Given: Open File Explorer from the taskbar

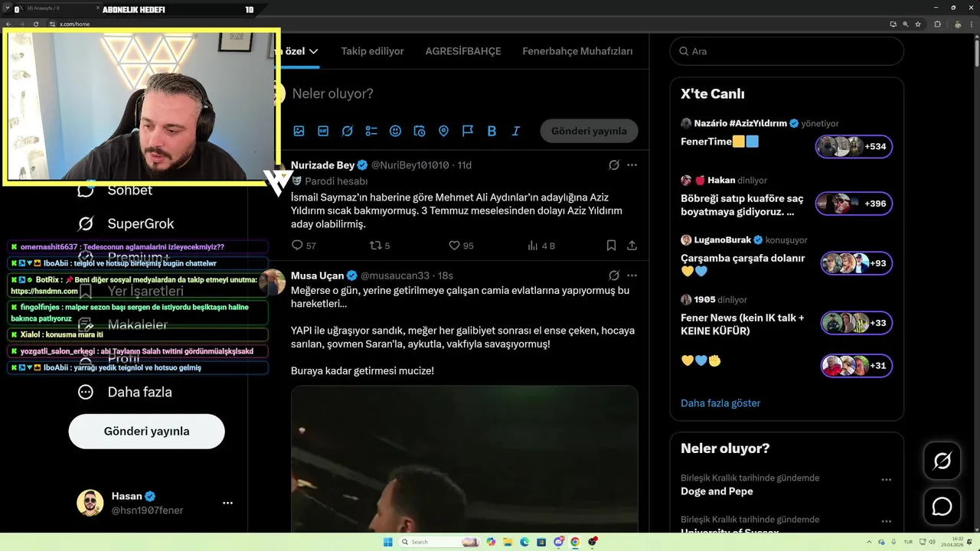Looking at the screenshot, I should [508, 542].
